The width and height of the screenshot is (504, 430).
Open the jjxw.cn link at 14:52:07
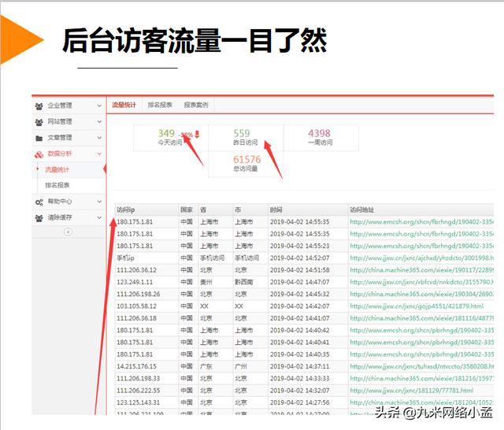[421, 258]
